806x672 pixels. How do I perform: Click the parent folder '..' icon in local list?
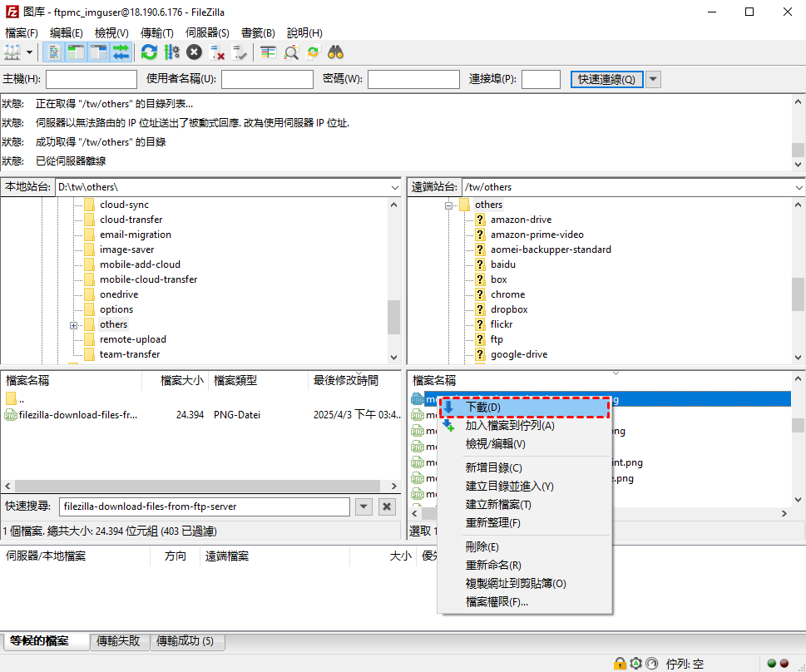pos(11,398)
